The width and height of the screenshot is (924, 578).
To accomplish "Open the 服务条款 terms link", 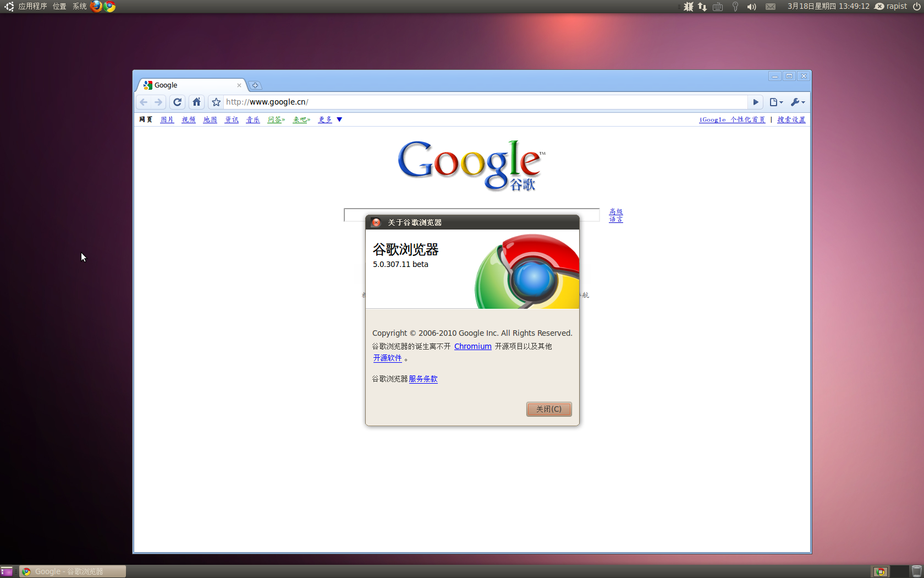I will 423,379.
